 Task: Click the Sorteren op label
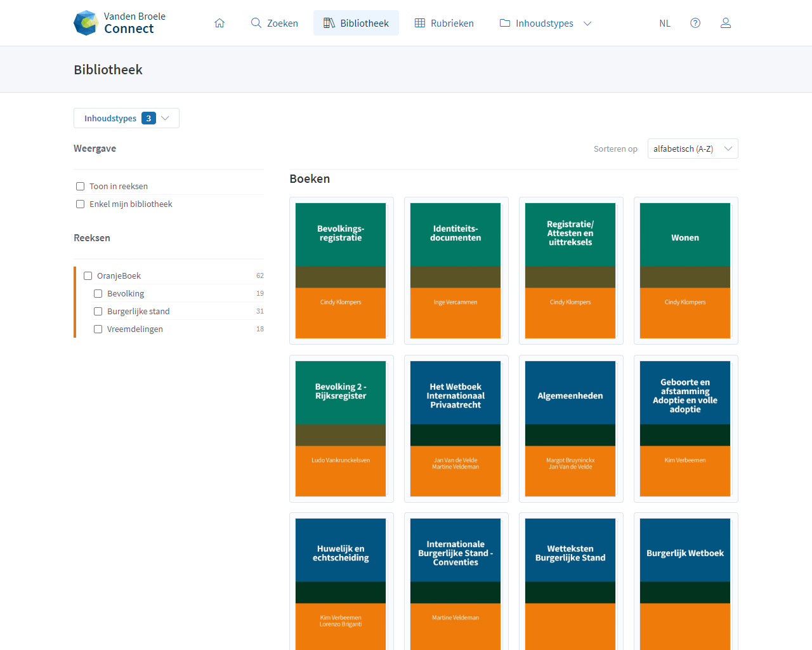click(x=615, y=149)
